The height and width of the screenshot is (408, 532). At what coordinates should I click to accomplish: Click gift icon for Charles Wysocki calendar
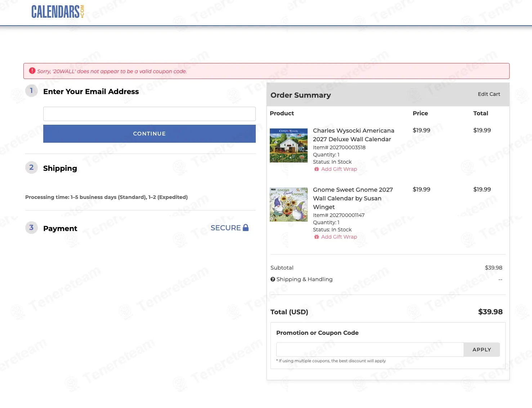pos(317,169)
